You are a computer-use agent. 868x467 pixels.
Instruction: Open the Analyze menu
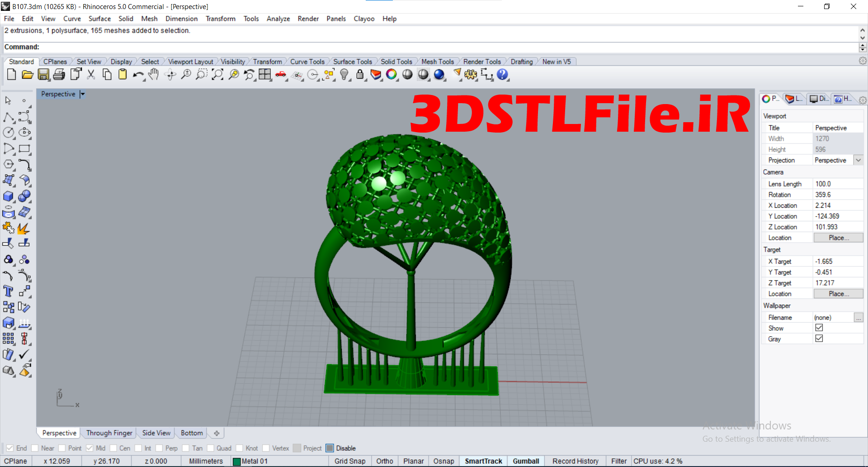278,19
